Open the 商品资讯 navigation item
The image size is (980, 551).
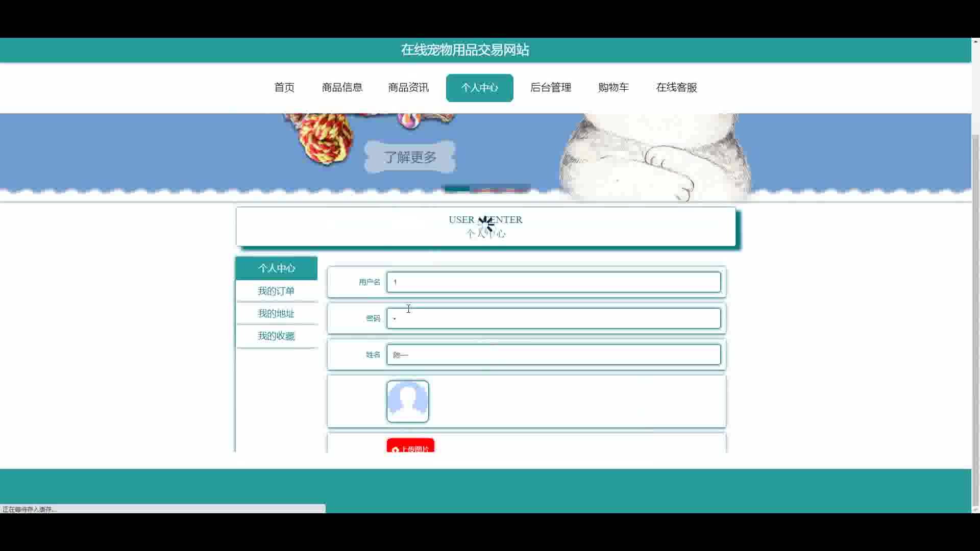pos(408,88)
